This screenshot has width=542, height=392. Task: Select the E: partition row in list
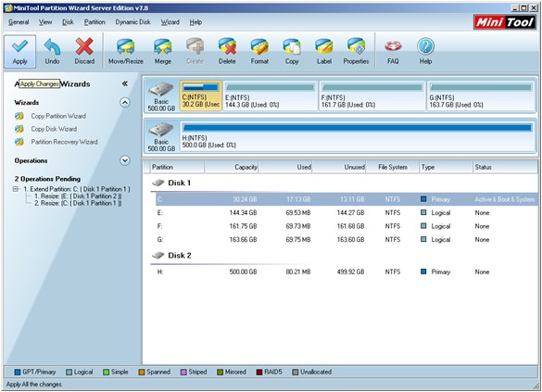tap(347, 212)
